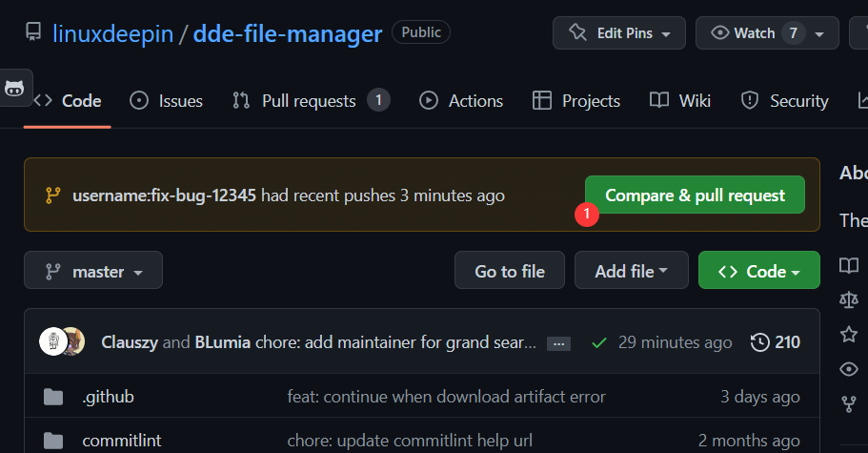
Task: Click the BLumia avatar thumbnail
Action: click(x=76, y=341)
